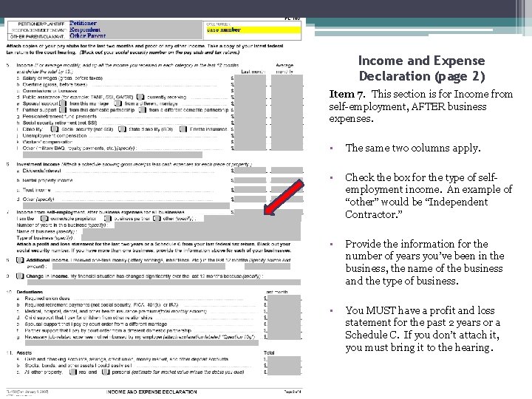Click the 'Overtime (gross, before taxes)' label

pos(55,84)
